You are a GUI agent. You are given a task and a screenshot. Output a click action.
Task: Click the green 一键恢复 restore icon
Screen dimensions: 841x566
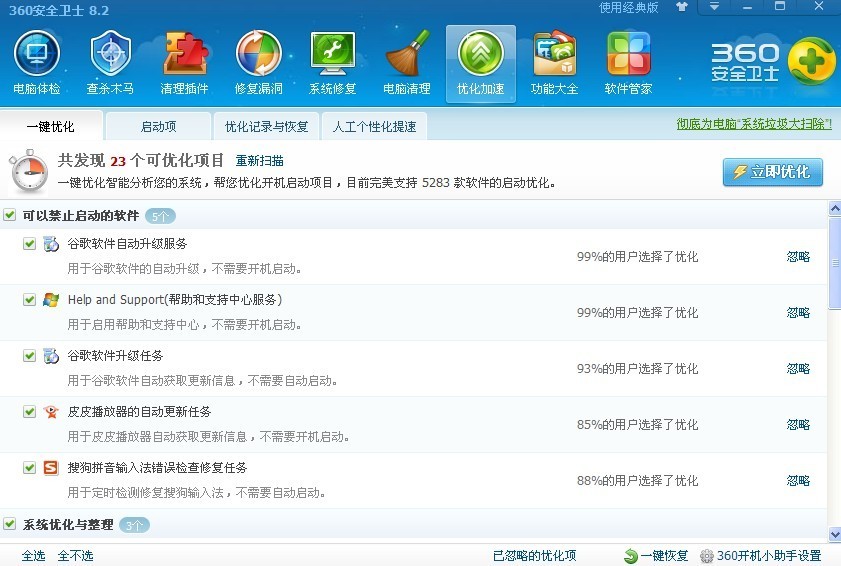click(631, 556)
